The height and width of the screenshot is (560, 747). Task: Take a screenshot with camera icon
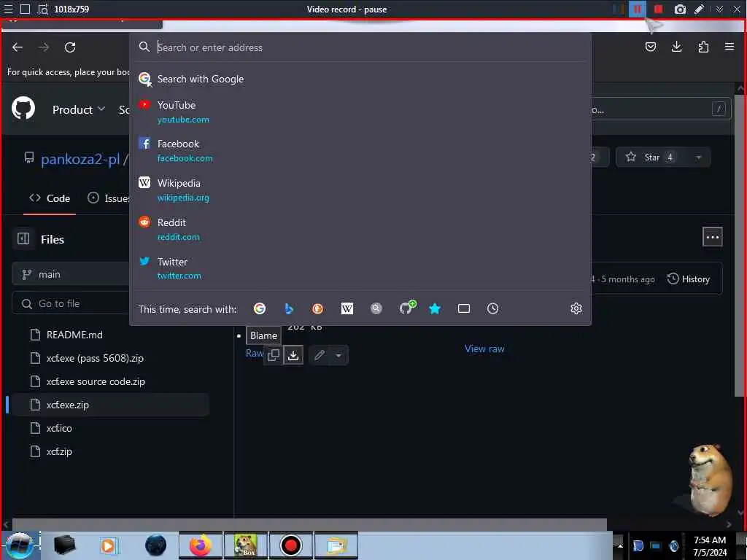680,9
